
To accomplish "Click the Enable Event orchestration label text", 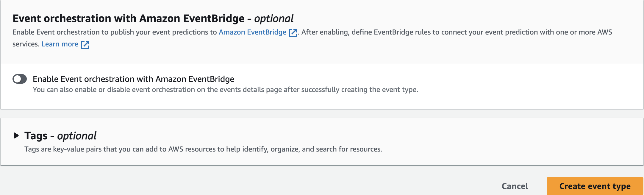I will (133, 79).
